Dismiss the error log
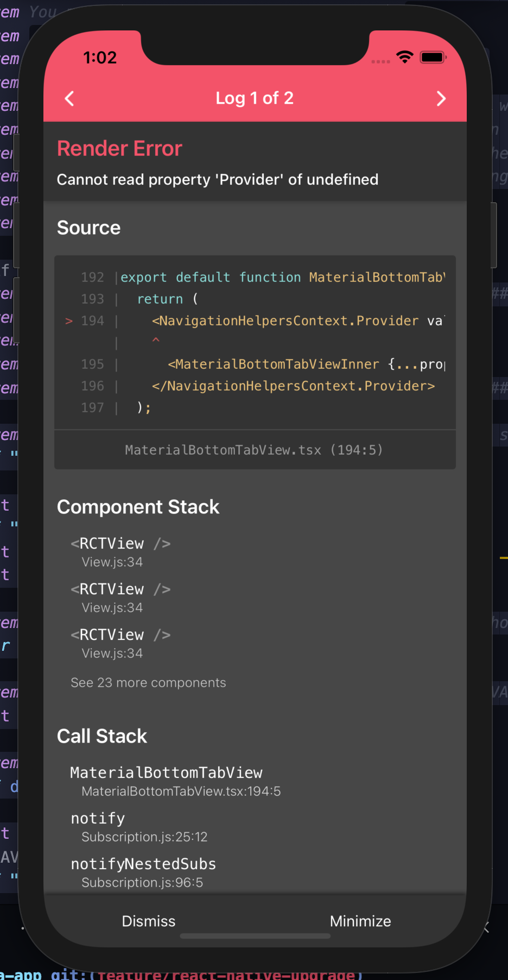This screenshot has height=980, width=508. [148, 921]
